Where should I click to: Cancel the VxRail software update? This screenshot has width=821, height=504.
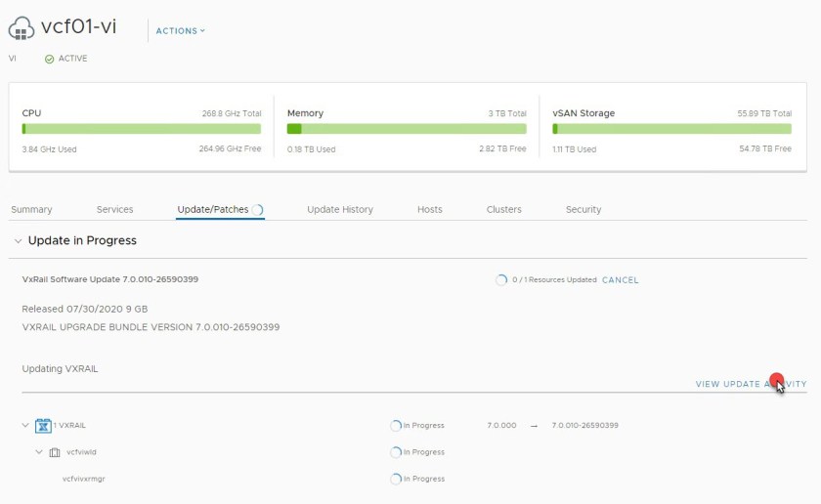point(620,280)
